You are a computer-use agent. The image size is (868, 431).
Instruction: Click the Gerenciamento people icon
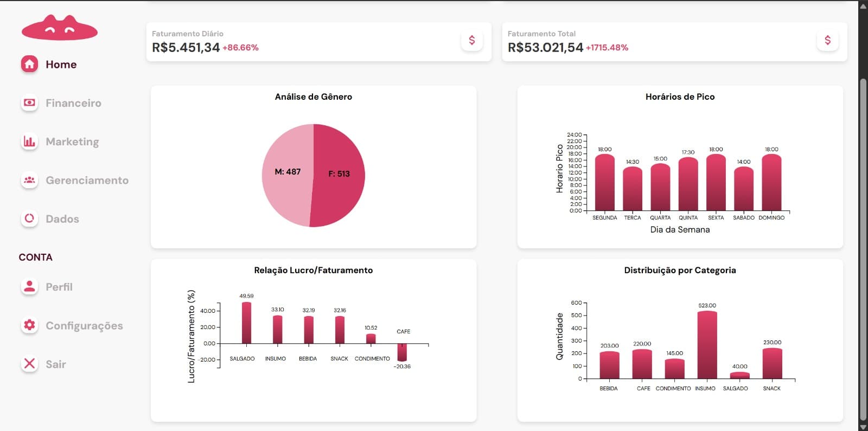[x=29, y=180]
